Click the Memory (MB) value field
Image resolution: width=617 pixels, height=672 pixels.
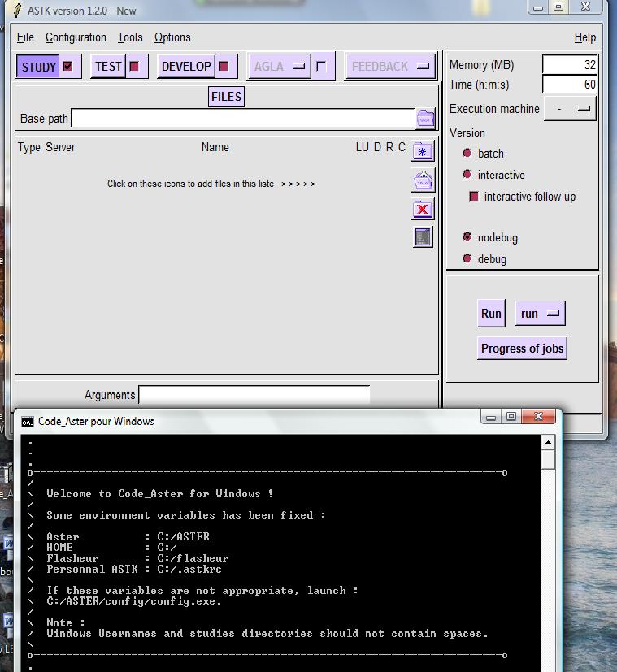click(569, 65)
